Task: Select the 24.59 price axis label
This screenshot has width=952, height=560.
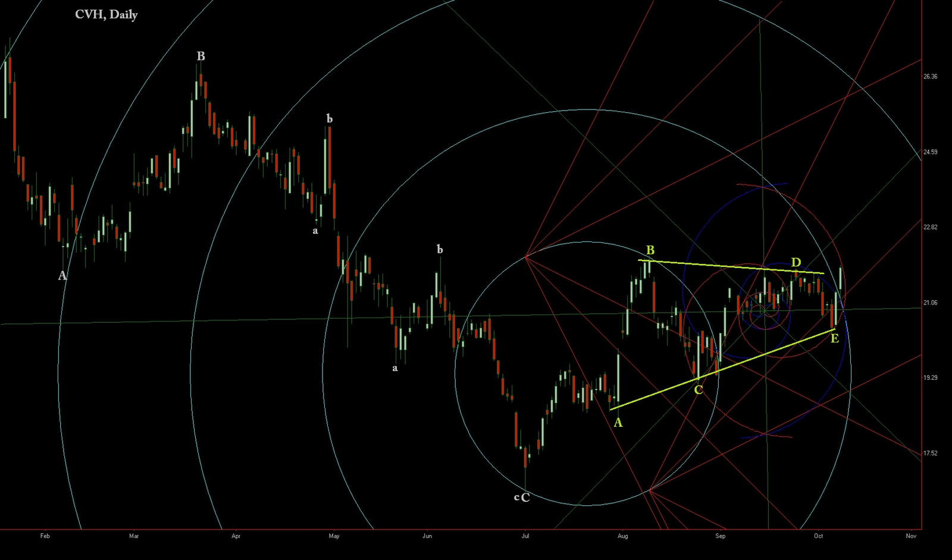Action: click(930, 152)
